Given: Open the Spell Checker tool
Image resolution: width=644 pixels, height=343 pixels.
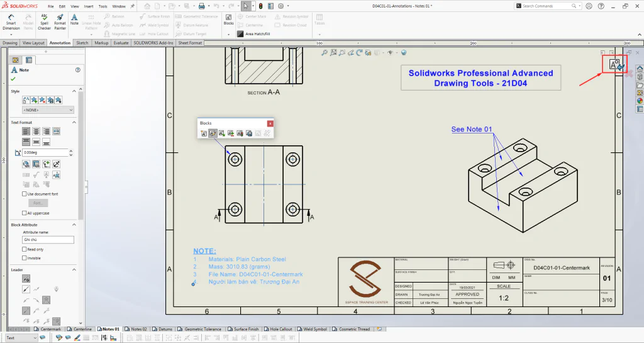Looking at the screenshot, I should [45, 21].
